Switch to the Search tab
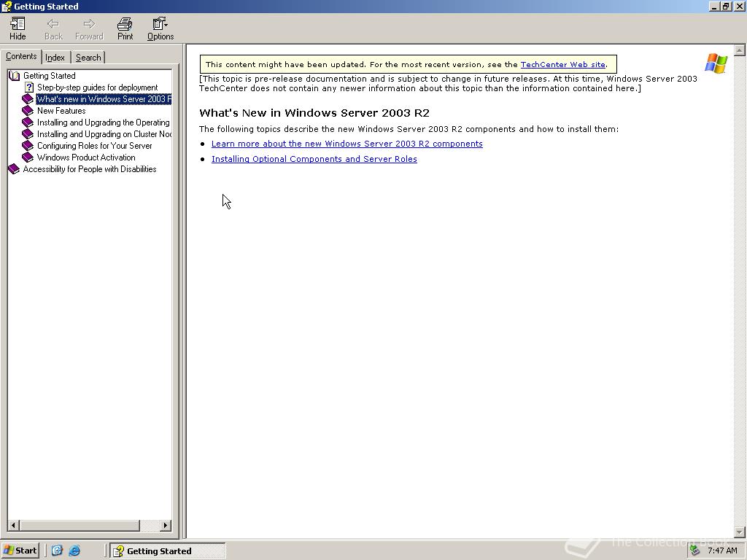The width and height of the screenshot is (747, 560). (x=88, y=58)
